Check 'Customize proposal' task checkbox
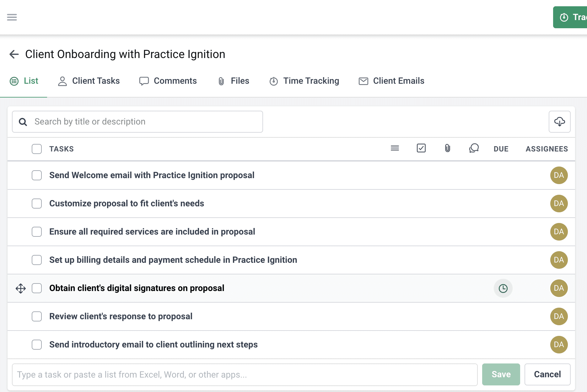This screenshot has width=587, height=392. pos(37,204)
